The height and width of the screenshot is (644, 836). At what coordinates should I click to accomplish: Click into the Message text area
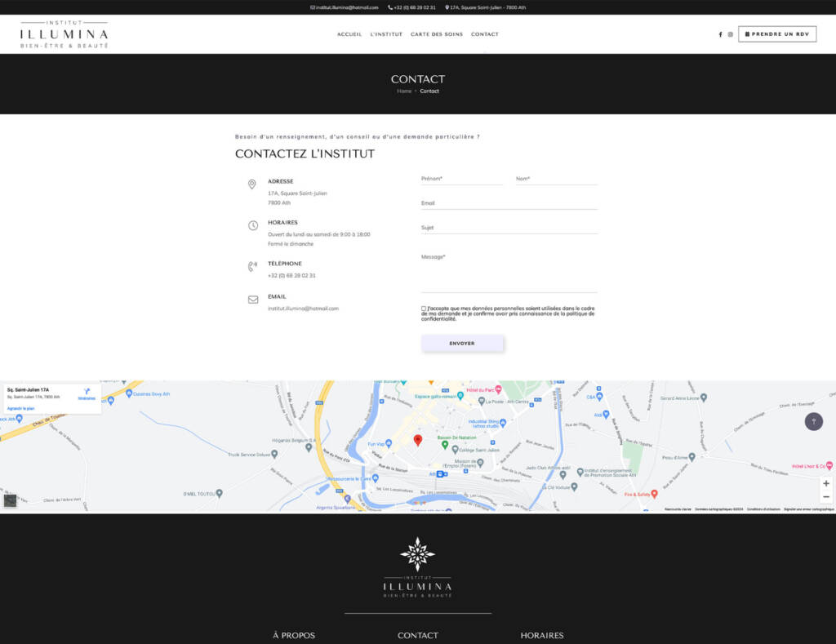[509, 272]
